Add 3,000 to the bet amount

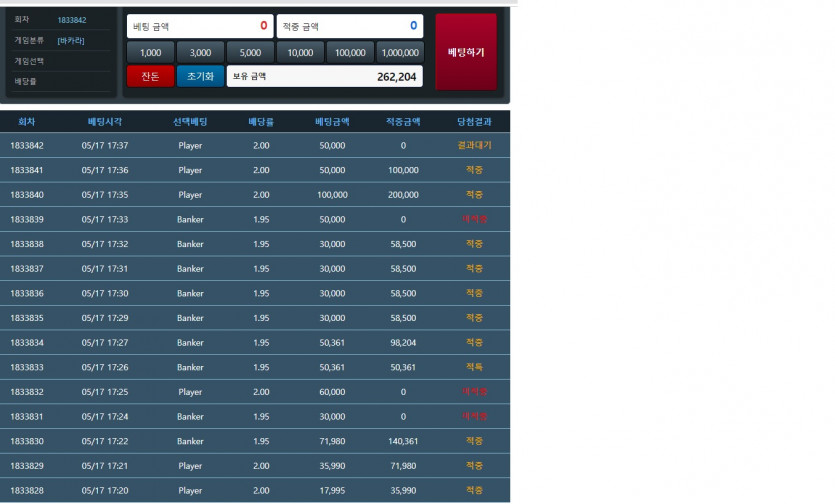[200, 53]
